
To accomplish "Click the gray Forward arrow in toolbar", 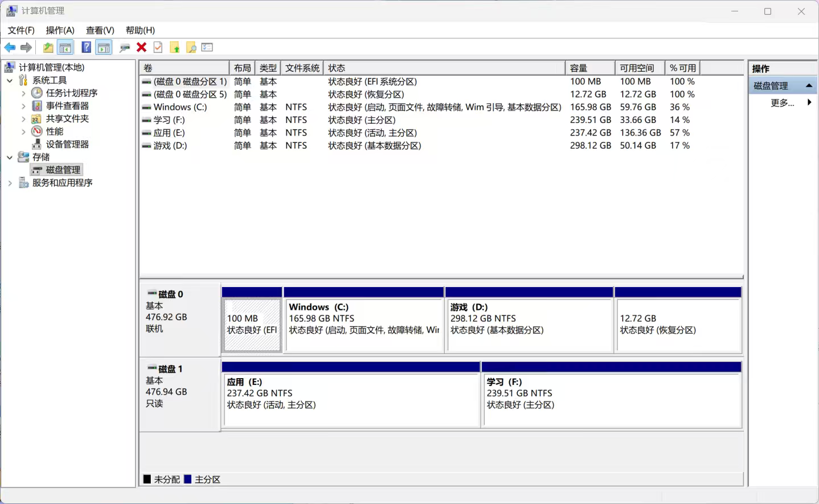I will click(26, 48).
